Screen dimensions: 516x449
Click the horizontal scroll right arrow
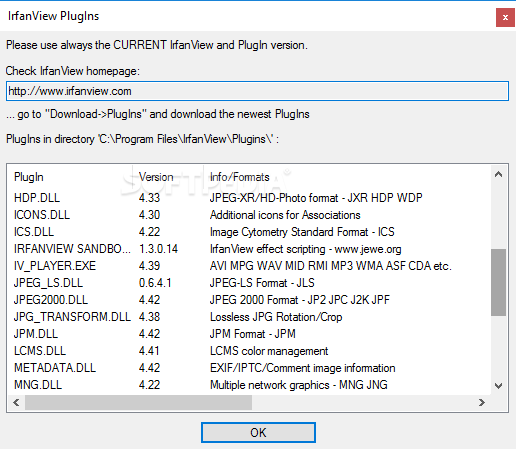pos(481,402)
